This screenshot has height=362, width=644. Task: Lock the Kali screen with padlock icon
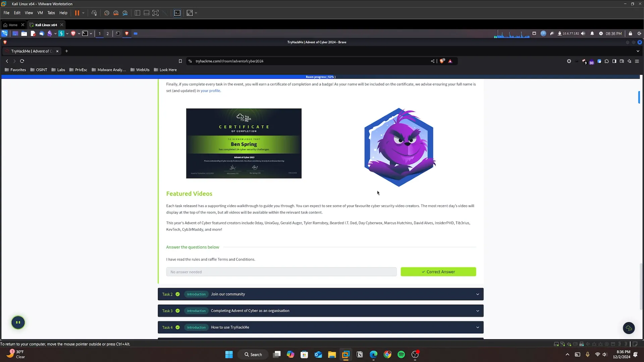630,34
